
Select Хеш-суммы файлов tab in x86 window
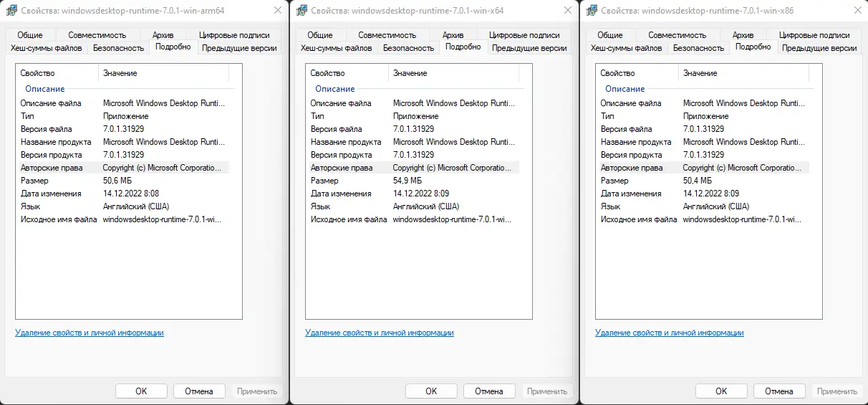coord(627,48)
